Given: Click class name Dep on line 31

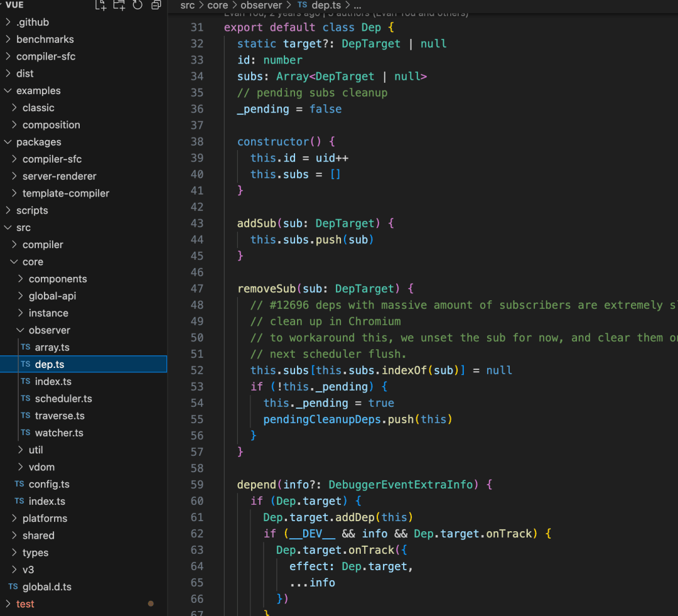Looking at the screenshot, I should [x=371, y=27].
